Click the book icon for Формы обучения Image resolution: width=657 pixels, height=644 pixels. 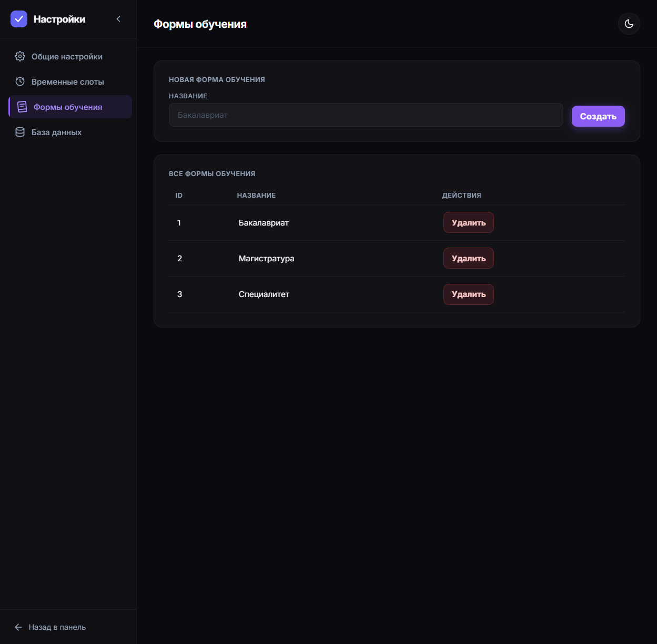pyautogui.click(x=22, y=107)
